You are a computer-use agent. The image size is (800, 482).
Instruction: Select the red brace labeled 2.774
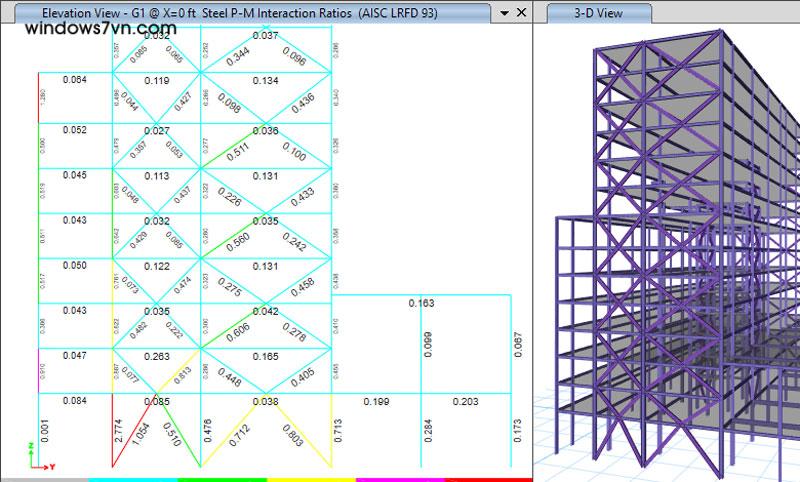pos(127,430)
